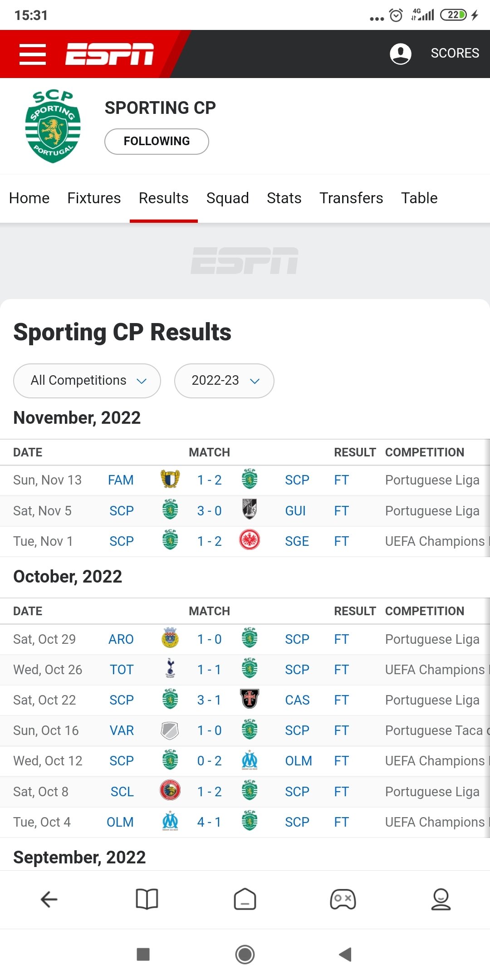Viewport: 490px width, 980px height.
Task: Open the OLM team link on Oct 4
Action: click(120, 822)
